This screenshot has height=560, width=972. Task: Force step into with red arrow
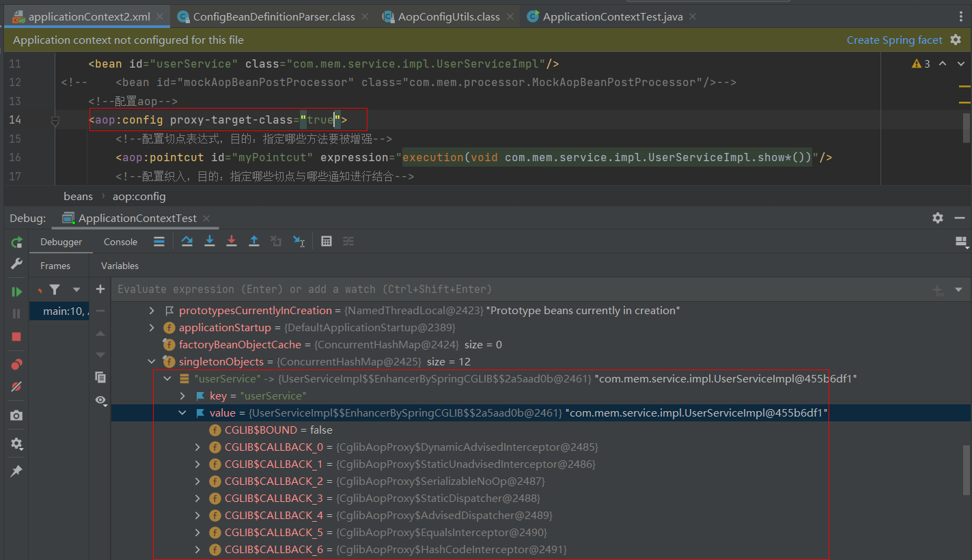tap(232, 241)
